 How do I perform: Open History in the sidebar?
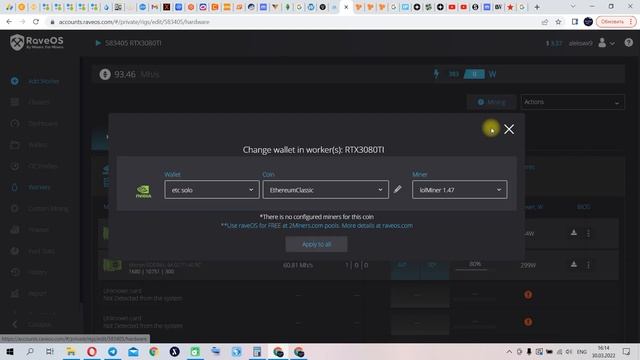pyautogui.click(x=29, y=272)
